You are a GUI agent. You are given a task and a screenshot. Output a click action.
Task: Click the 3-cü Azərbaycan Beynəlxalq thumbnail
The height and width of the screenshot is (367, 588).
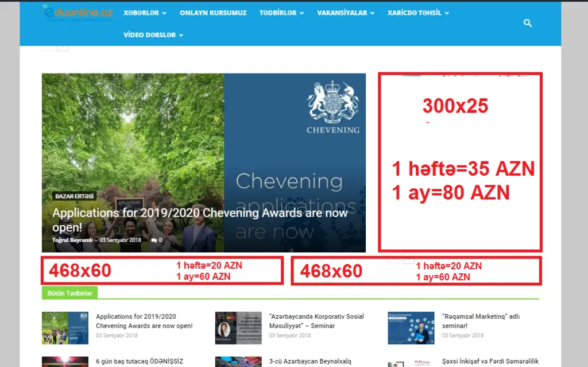point(238,362)
